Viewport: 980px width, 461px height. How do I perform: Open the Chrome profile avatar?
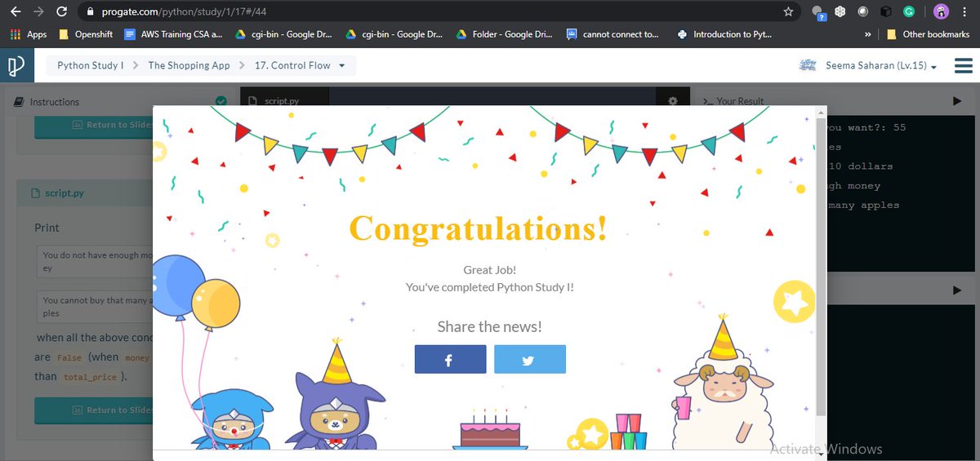click(x=941, y=11)
